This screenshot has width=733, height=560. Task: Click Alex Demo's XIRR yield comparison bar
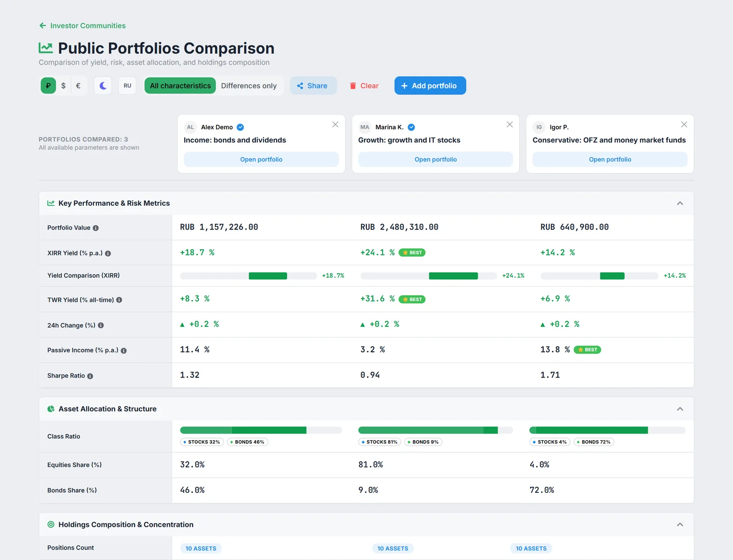[x=248, y=276]
